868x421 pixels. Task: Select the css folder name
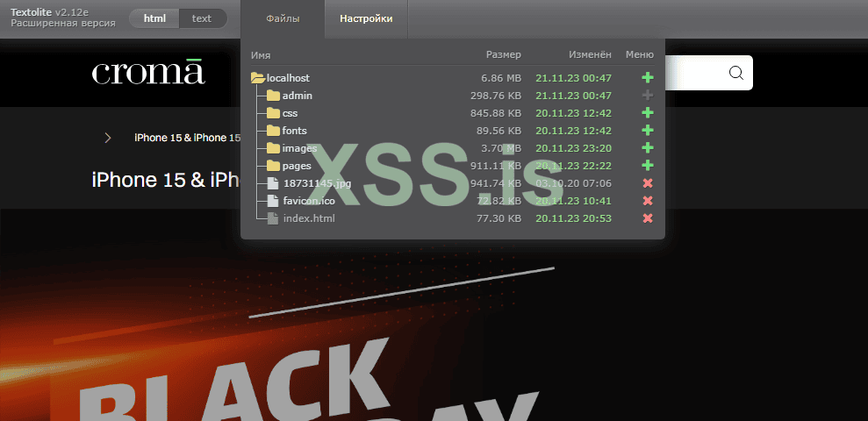tap(291, 113)
